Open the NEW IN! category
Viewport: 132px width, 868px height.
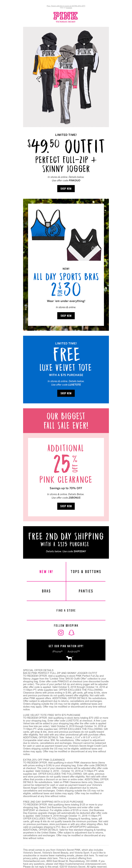[x=46, y=571]
